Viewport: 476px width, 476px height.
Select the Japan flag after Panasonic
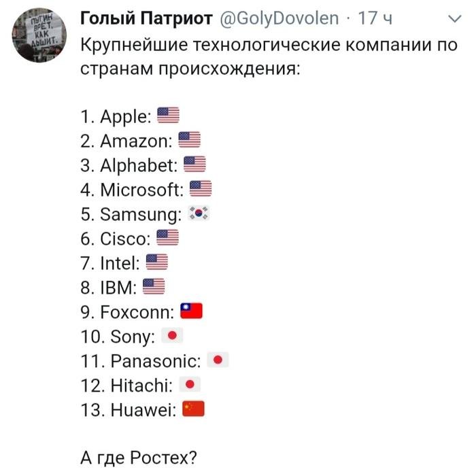click(x=218, y=360)
